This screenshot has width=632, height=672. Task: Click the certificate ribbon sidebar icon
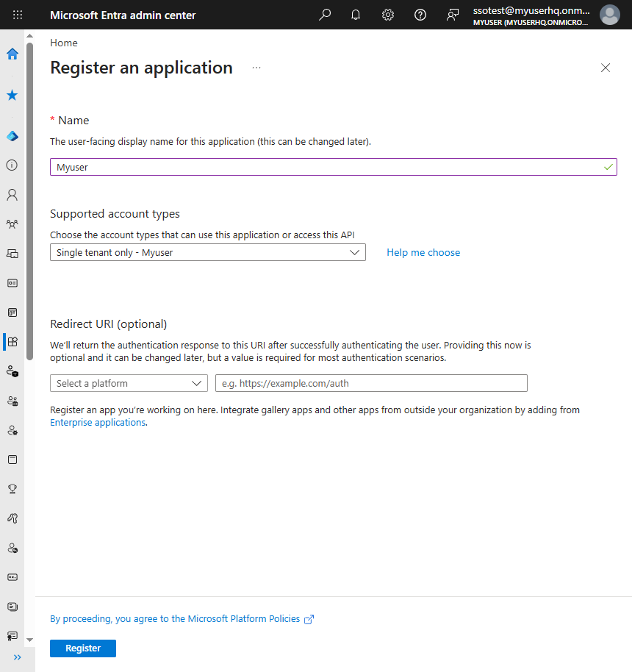12,636
